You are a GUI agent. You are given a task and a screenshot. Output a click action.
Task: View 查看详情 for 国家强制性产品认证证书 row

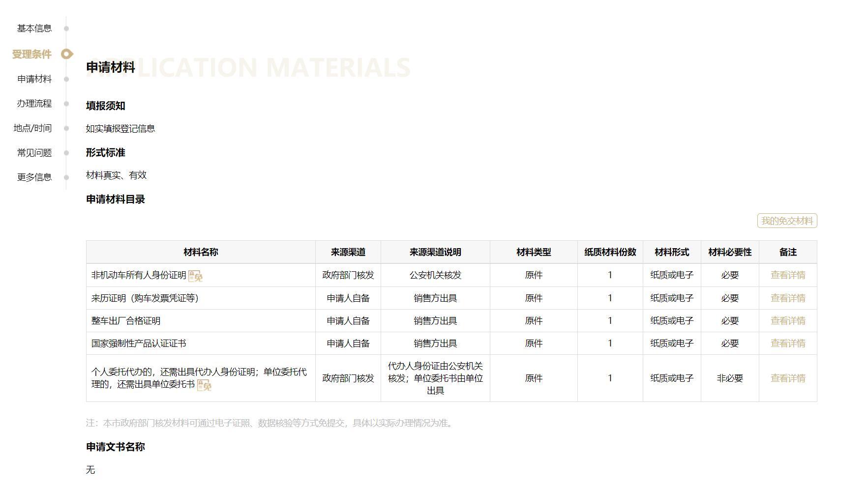click(x=788, y=343)
